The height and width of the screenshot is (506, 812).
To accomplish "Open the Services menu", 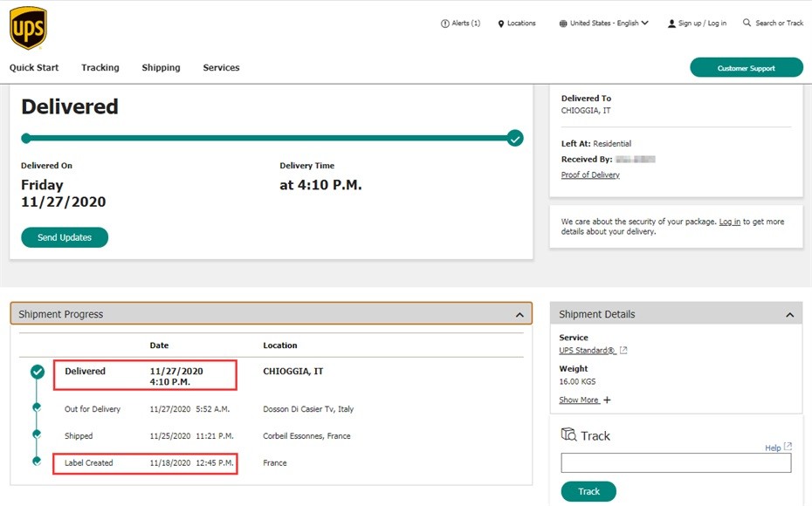I will pos(221,68).
